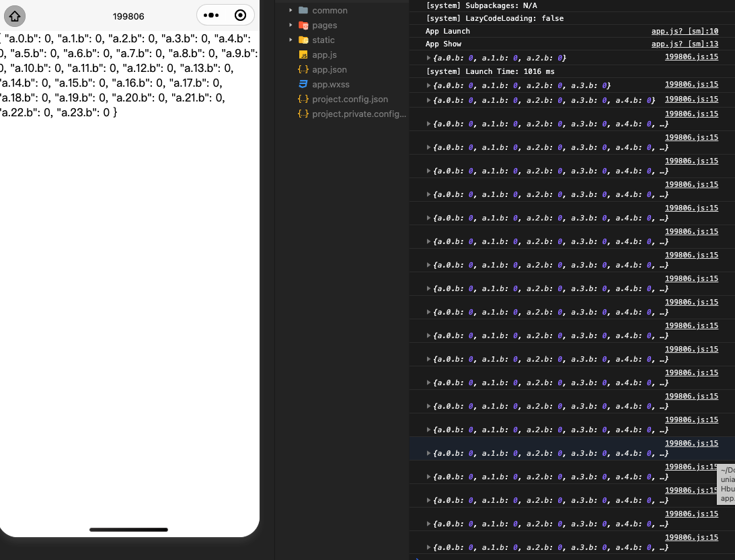Click the red pages folder icon

click(303, 25)
